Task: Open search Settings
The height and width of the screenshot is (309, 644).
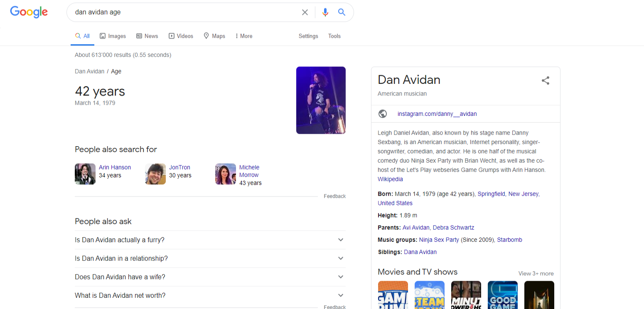Action: 308,36
